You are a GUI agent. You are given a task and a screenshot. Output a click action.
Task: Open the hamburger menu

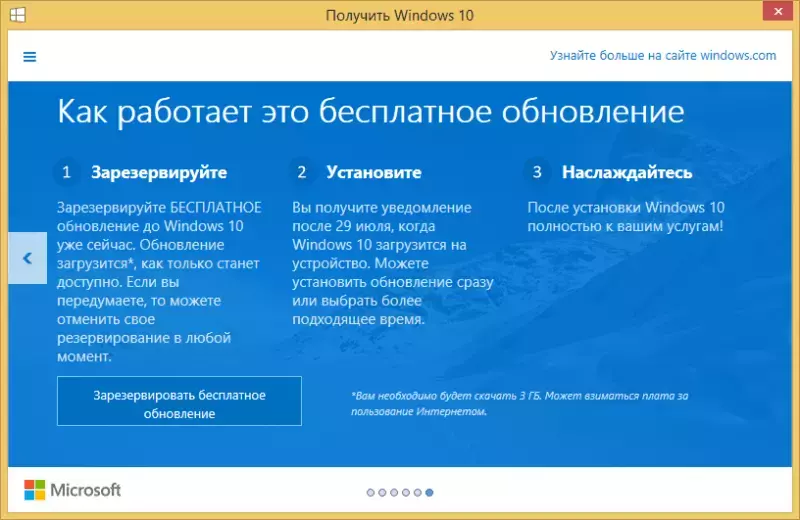pyautogui.click(x=30, y=57)
